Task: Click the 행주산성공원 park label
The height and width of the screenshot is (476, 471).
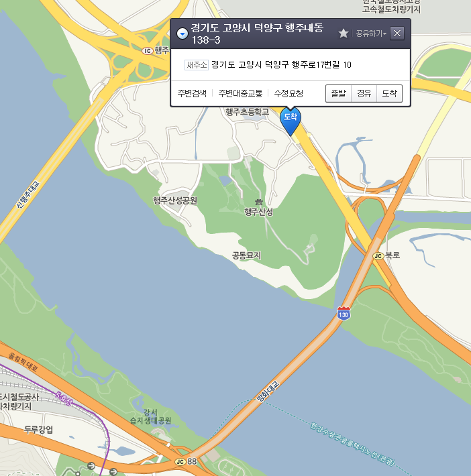Action: click(x=175, y=200)
